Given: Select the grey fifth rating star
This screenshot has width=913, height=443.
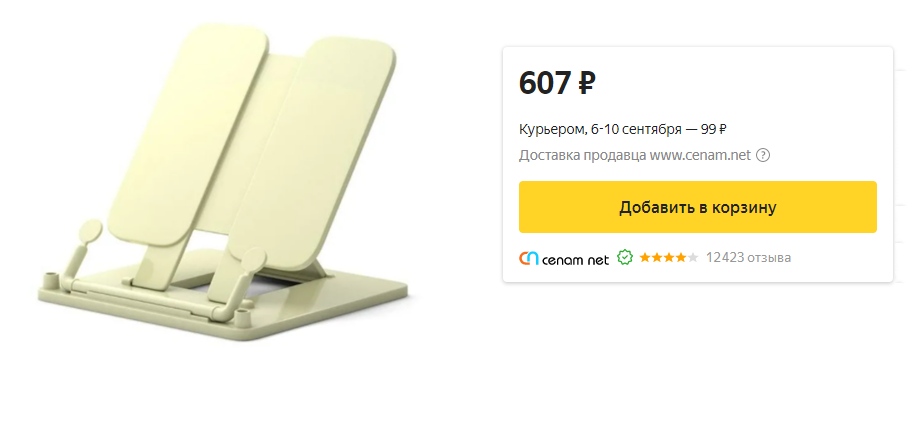Looking at the screenshot, I should pos(692,257).
